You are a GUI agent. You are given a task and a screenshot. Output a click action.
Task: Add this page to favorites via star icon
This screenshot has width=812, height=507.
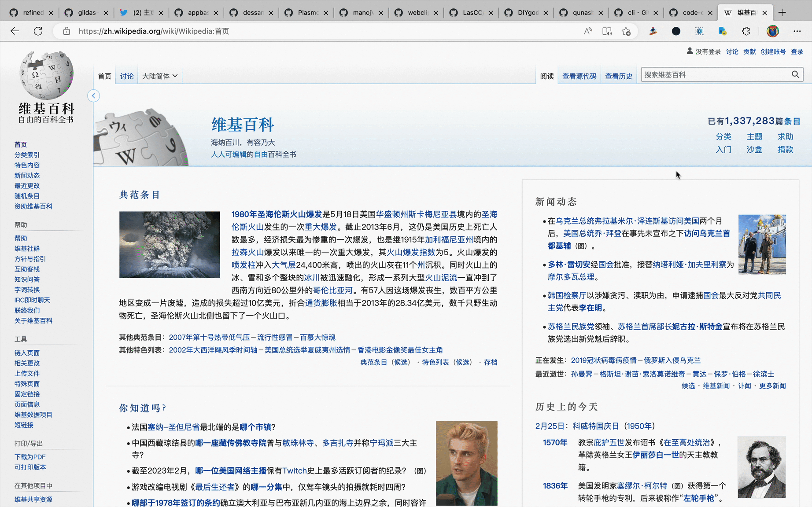(x=626, y=31)
